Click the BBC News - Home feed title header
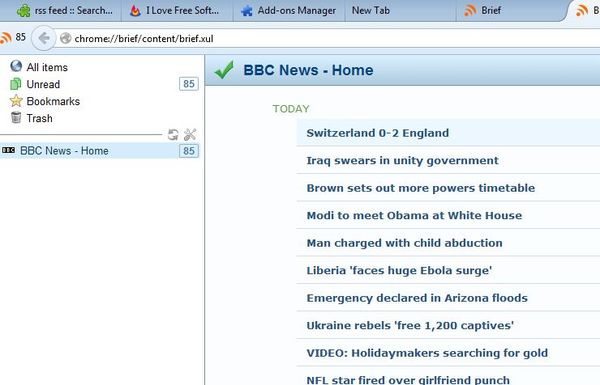Image resolution: width=600 pixels, height=385 pixels. [x=308, y=70]
